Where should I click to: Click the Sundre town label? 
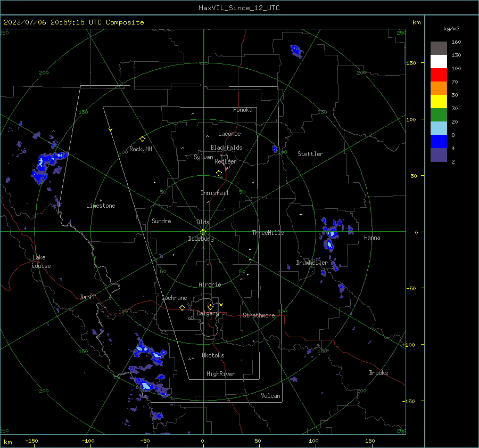(161, 221)
